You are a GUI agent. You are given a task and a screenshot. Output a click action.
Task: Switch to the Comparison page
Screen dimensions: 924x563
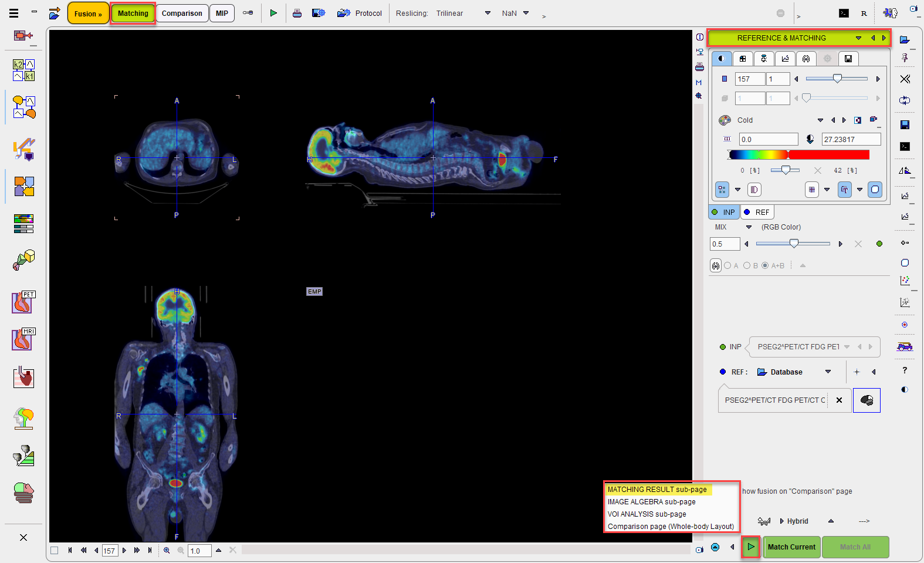click(182, 13)
